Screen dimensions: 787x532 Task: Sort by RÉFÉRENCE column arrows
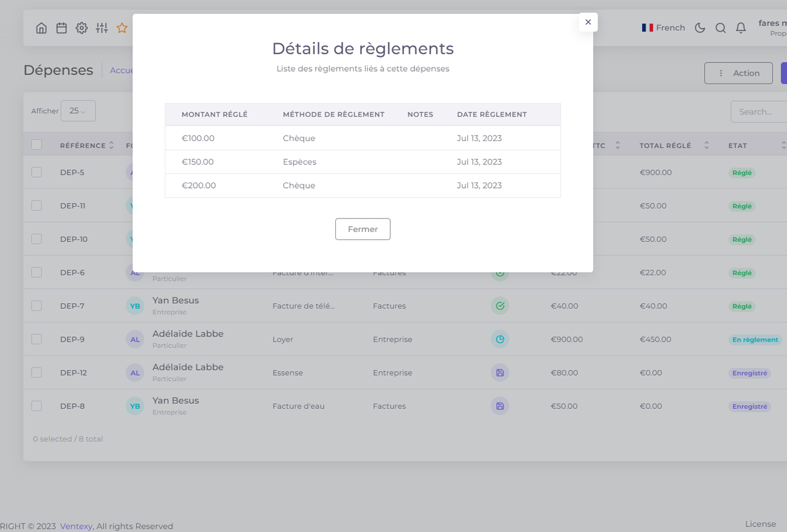point(111,145)
